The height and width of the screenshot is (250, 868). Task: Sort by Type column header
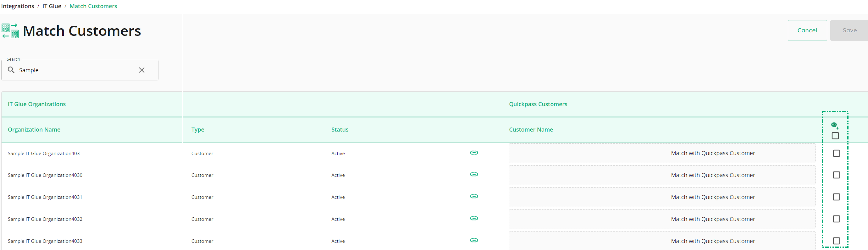coord(198,129)
